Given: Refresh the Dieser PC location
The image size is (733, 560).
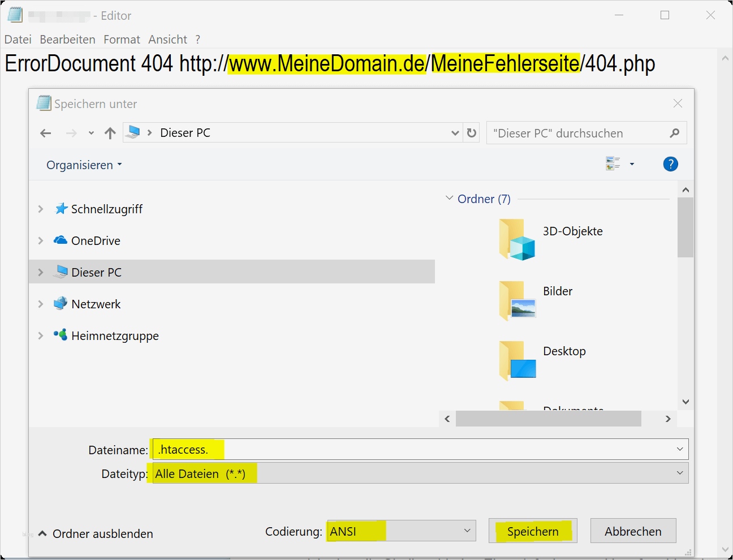Looking at the screenshot, I should (x=472, y=133).
